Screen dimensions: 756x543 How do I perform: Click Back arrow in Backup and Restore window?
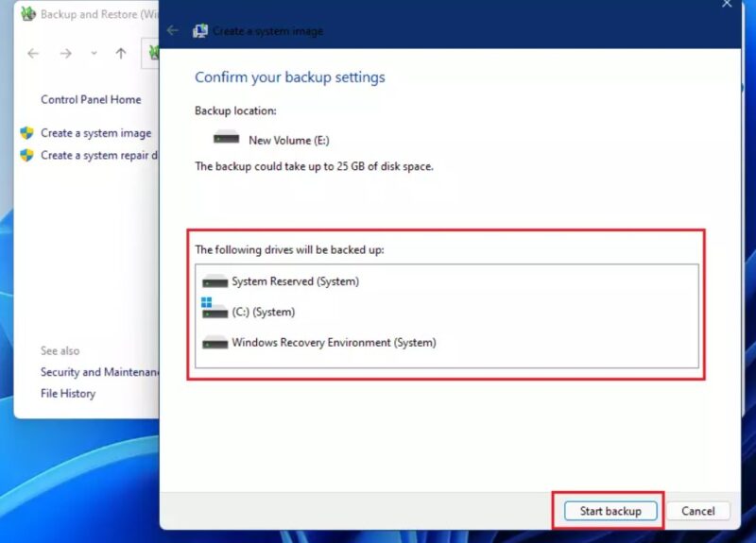pos(33,53)
